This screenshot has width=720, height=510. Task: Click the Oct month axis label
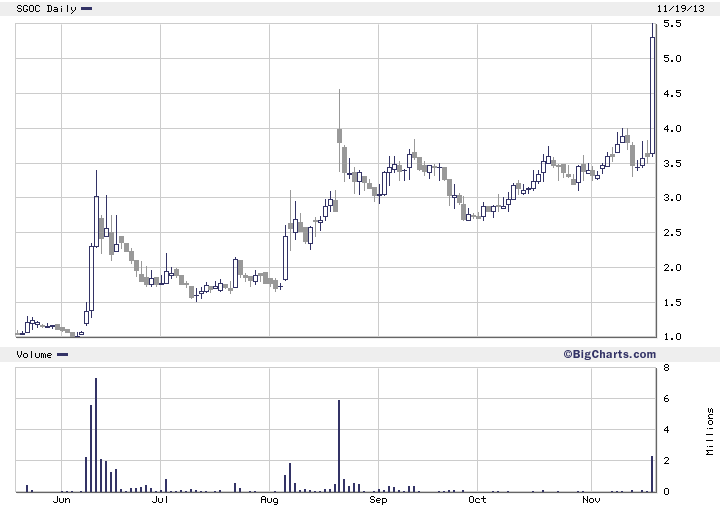click(477, 499)
